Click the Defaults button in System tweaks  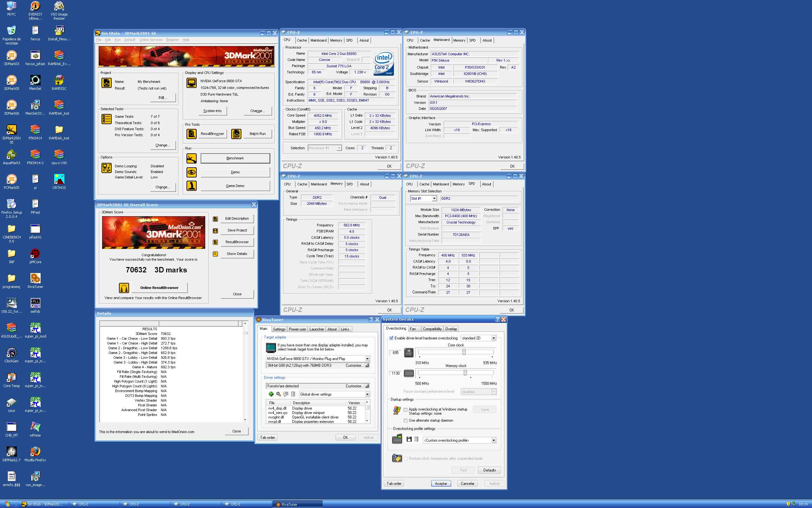[x=489, y=470]
